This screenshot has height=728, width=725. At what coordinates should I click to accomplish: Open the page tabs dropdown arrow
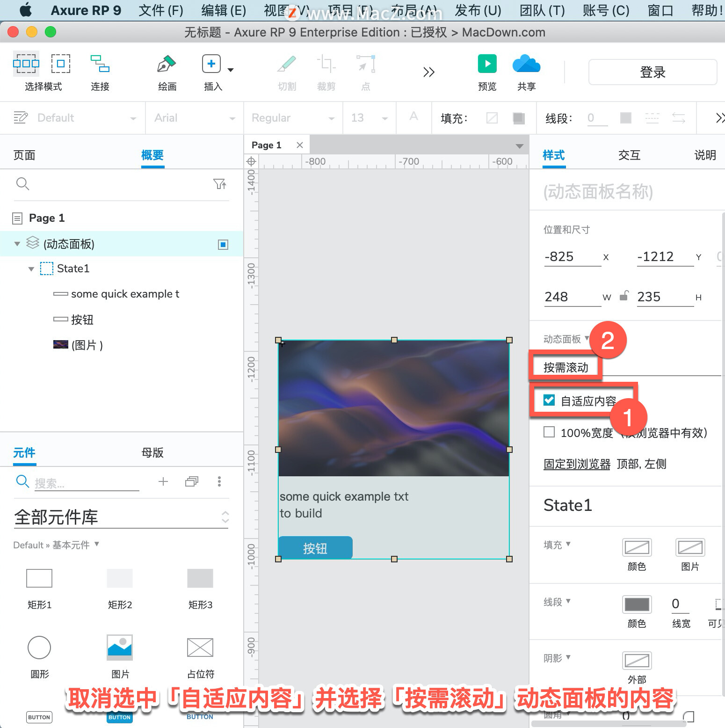(519, 146)
